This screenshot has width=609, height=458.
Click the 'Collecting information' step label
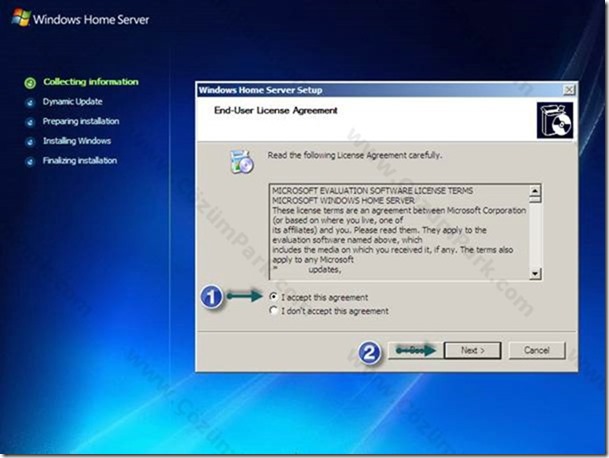click(91, 82)
